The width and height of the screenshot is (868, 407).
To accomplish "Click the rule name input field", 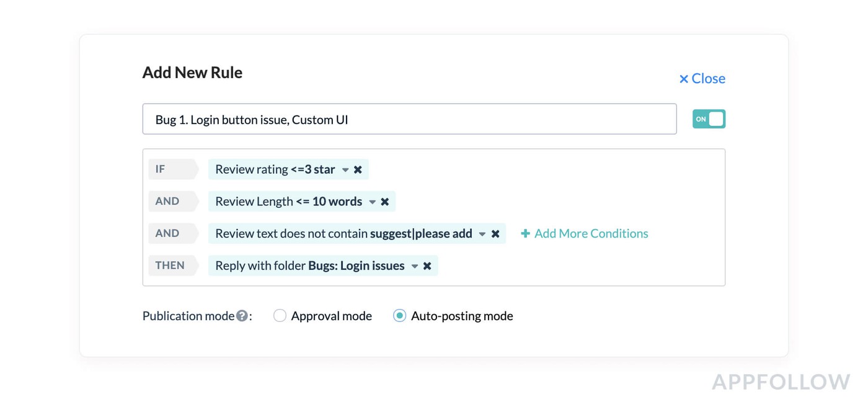I will pyautogui.click(x=409, y=119).
